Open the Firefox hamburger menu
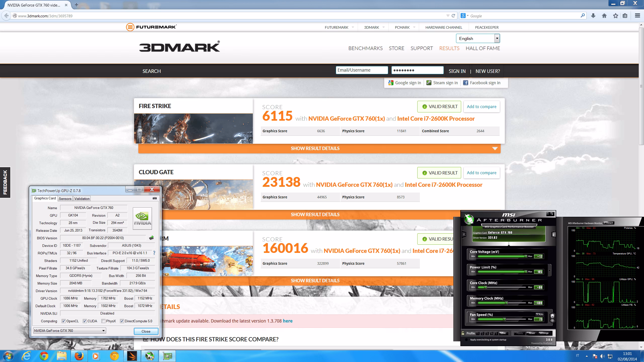 click(x=637, y=16)
